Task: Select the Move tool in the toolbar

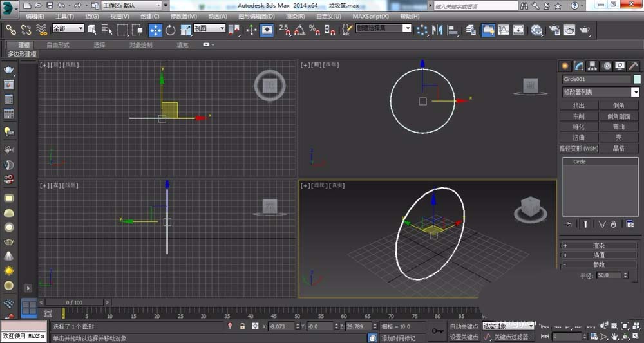Action: point(156,30)
